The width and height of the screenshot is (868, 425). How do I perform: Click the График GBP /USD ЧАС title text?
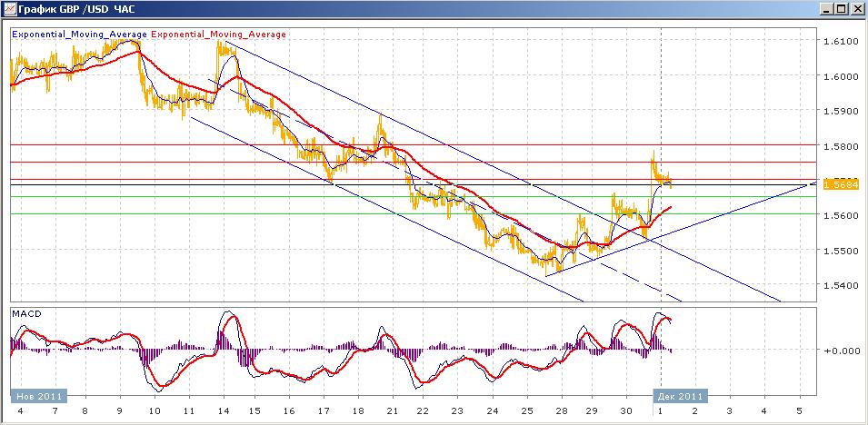(76, 9)
